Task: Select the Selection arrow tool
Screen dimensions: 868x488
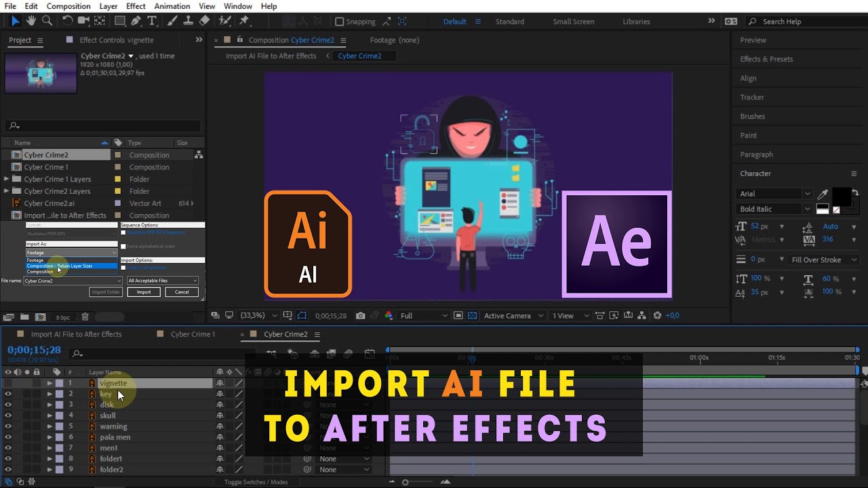Action: [15, 21]
